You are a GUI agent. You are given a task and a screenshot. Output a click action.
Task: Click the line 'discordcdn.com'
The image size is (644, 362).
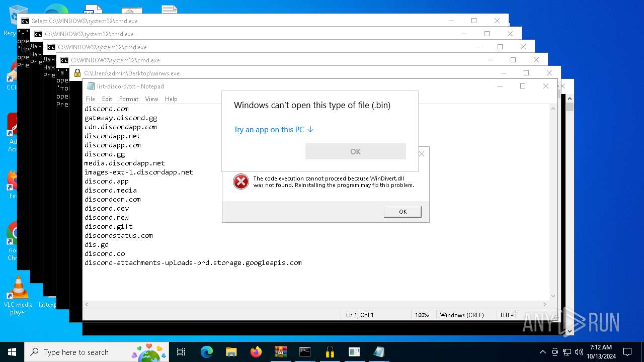point(113,199)
